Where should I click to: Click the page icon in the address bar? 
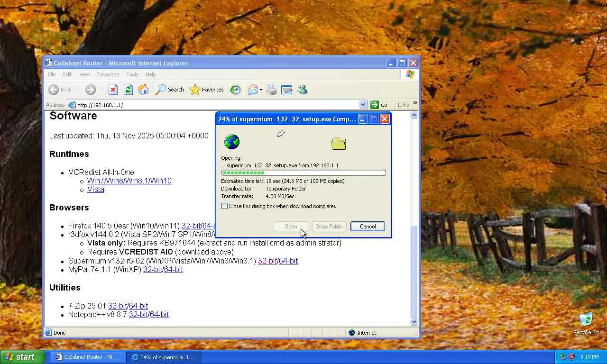click(72, 105)
